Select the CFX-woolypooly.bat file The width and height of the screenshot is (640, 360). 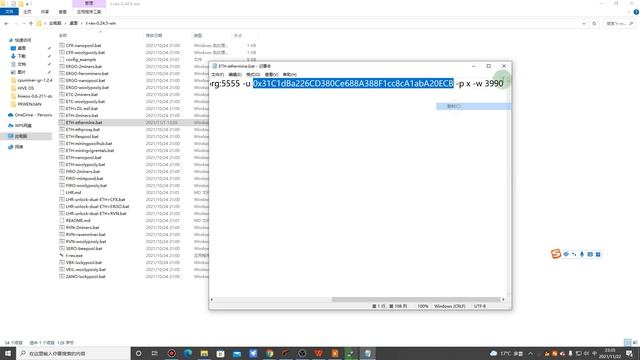point(85,52)
